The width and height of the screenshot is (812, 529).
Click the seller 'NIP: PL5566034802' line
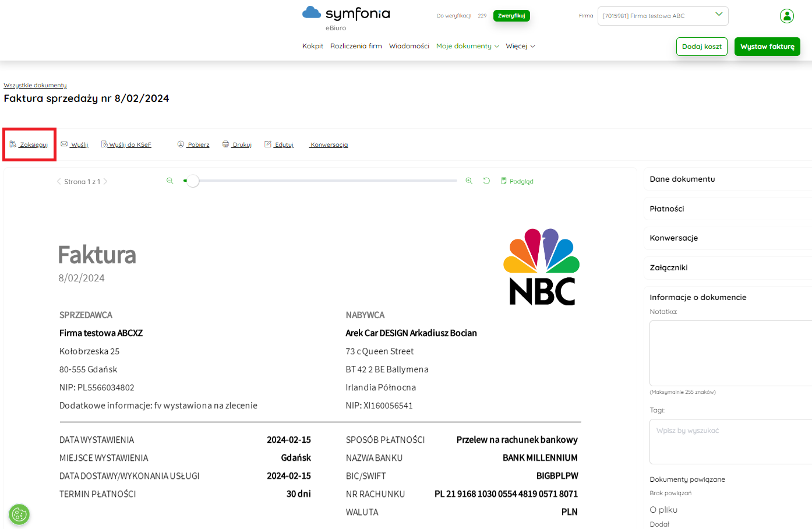[x=97, y=387]
